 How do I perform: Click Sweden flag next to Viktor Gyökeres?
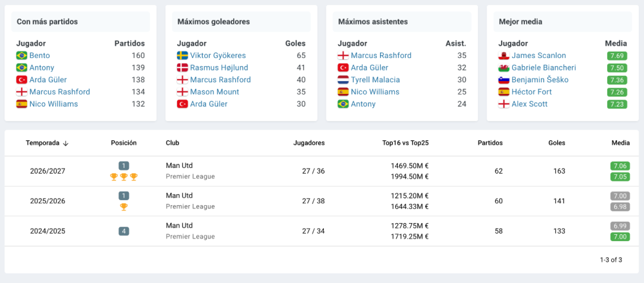click(x=182, y=55)
